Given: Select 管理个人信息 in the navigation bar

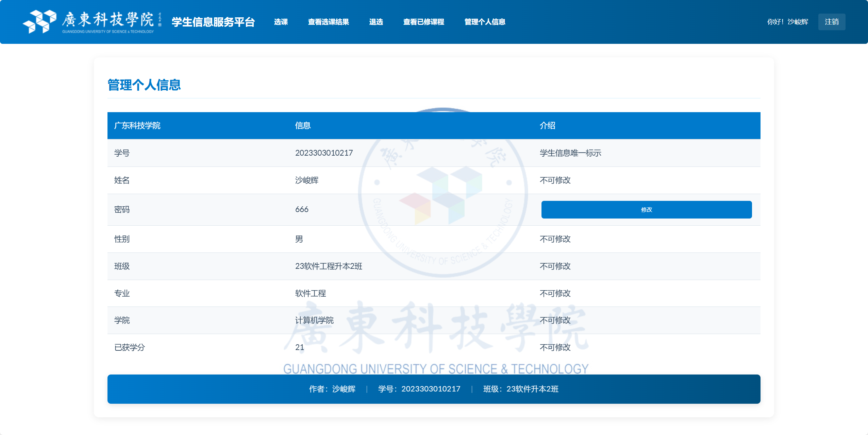Looking at the screenshot, I should click(485, 22).
